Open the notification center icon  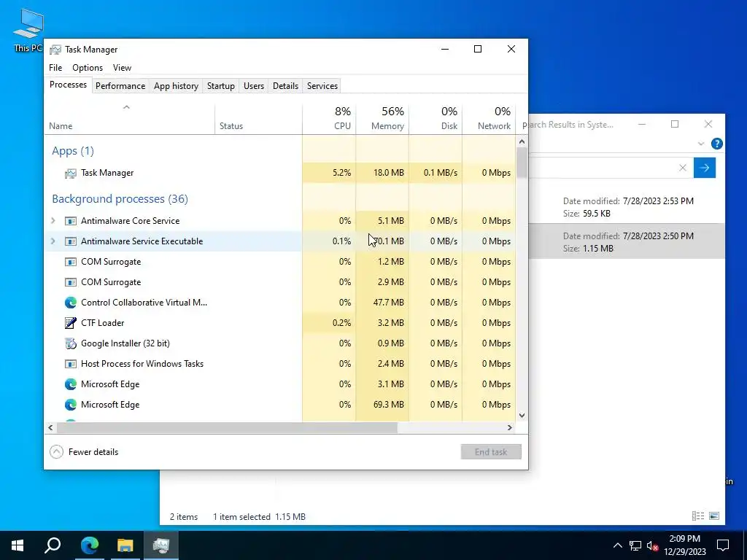click(x=723, y=545)
